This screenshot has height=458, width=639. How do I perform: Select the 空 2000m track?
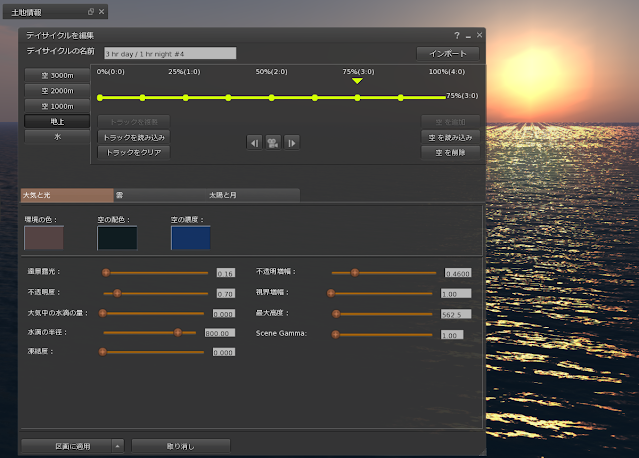point(57,91)
